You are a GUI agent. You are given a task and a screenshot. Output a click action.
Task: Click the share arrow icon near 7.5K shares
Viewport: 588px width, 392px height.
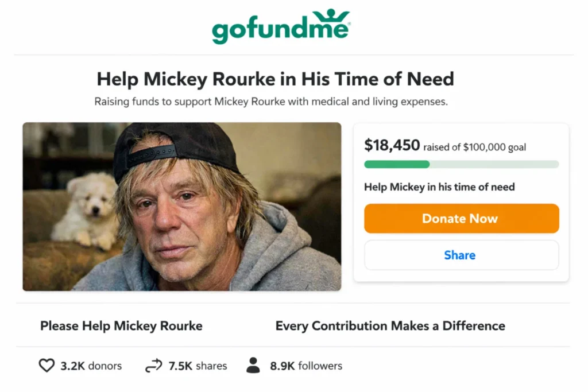pos(153,364)
